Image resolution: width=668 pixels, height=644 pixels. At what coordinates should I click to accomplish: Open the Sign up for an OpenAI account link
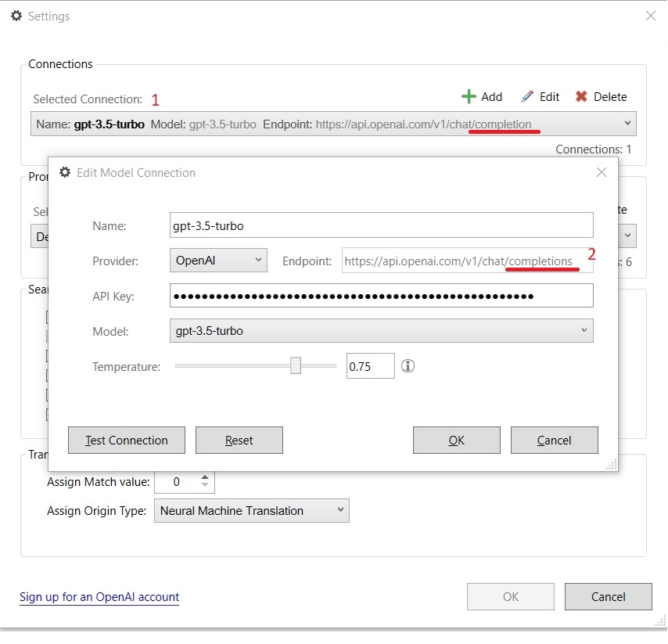(99, 596)
